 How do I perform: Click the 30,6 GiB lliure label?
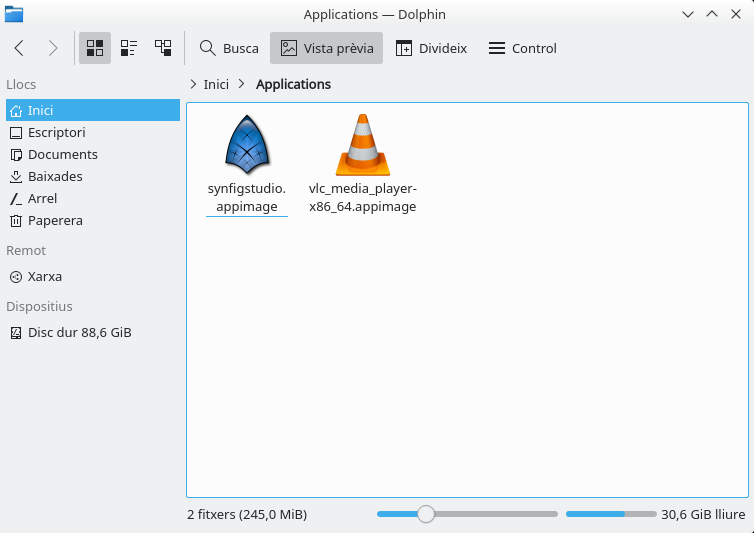703,514
